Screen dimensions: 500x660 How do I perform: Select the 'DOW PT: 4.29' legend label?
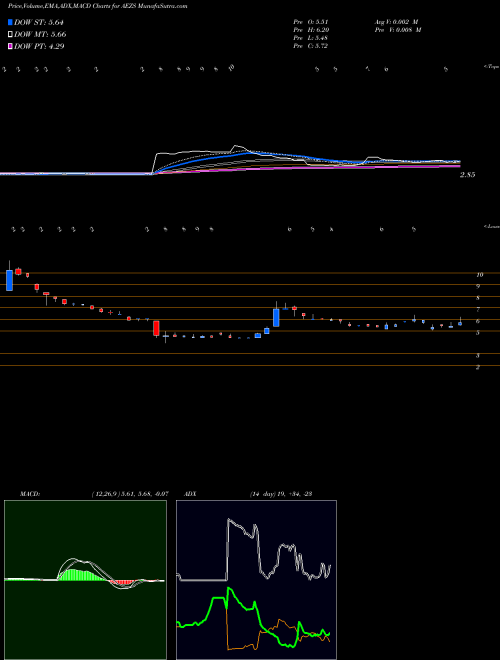click(x=39, y=46)
